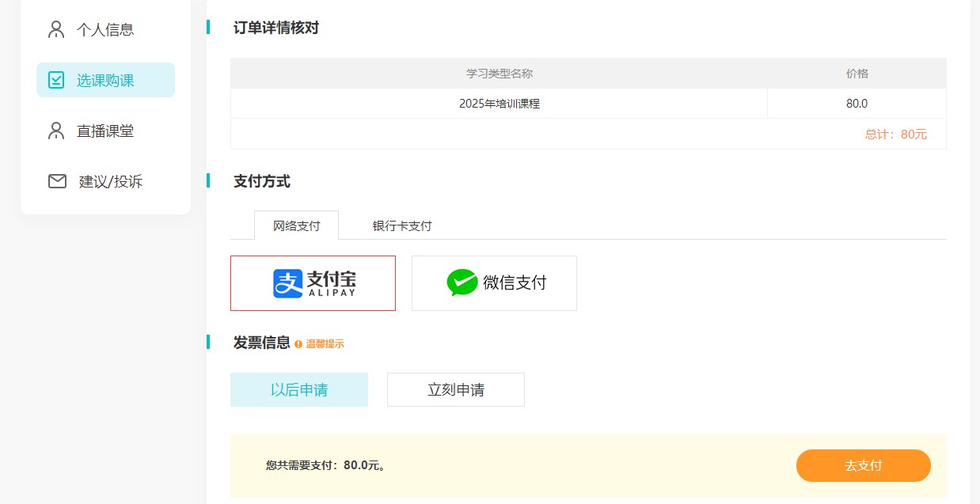Select the 选课购课 checklist icon
This screenshot has width=980, height=504.
[55, 79]
